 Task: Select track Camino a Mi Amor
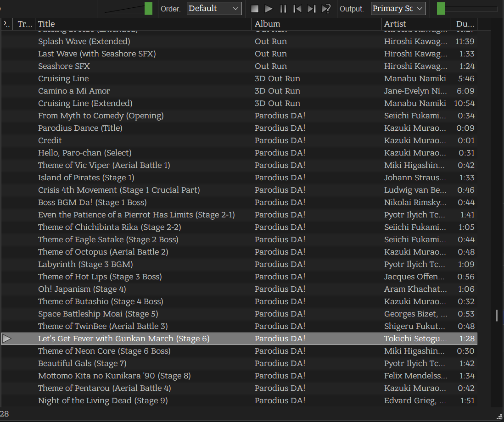(74, 91)
